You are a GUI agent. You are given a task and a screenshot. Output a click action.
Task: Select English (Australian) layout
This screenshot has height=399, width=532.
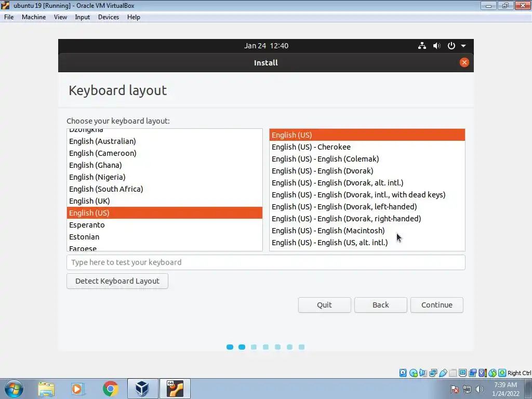coord(165,141)
